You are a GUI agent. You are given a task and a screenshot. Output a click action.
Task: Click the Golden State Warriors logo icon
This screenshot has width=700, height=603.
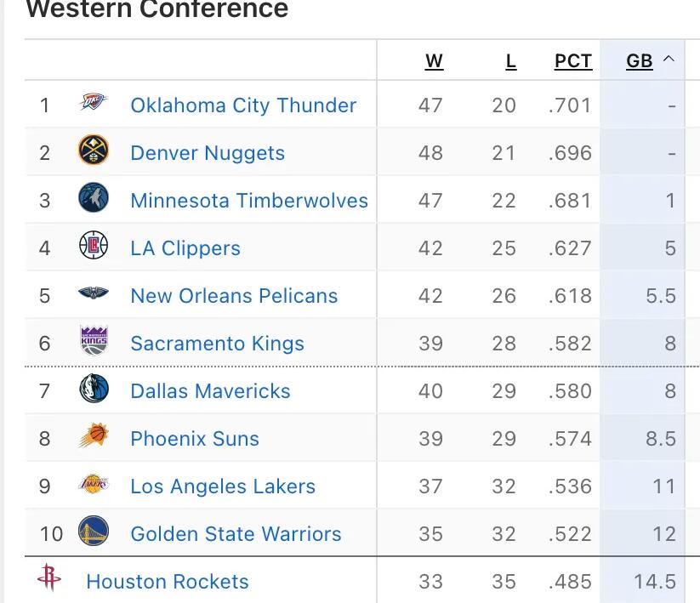(94, 532)
